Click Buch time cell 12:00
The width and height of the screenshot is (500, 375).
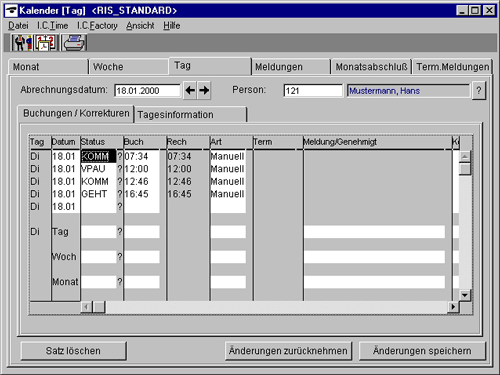coord(142,169)
